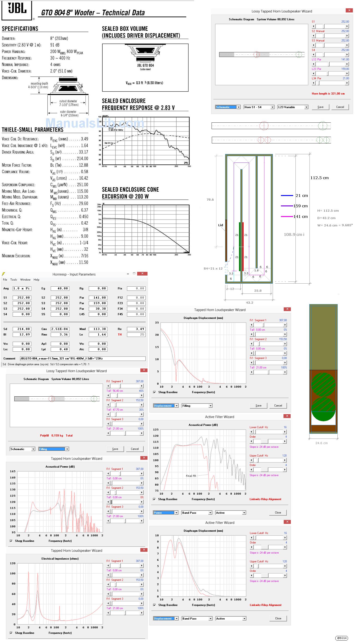The image size is (360, 644).
Task: Click the S4 slider's right arrow
Action: coord(347,54)
